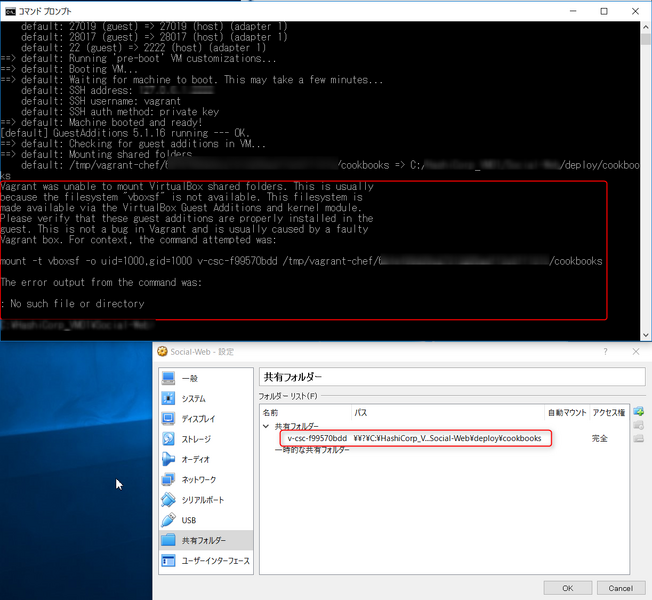Click the add shared folder icon
The height and width of the screenshot is (600, 652).
639,412
